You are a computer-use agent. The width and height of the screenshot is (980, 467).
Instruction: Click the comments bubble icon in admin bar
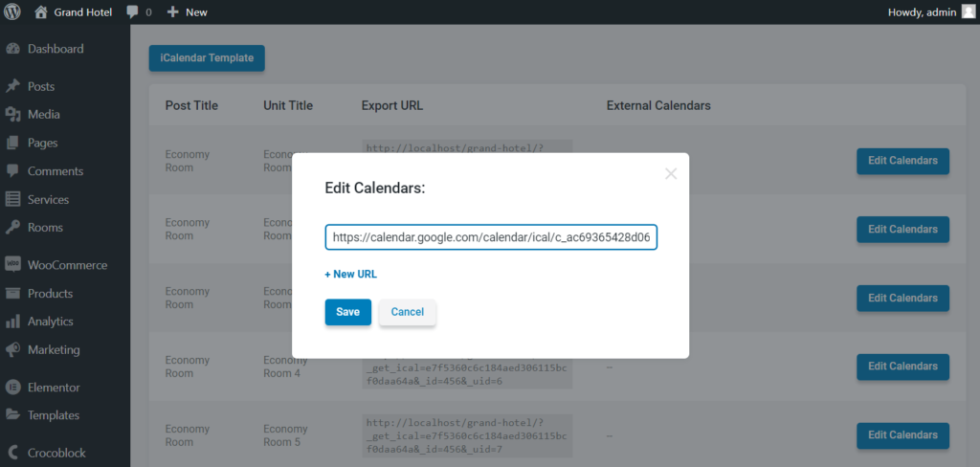[132, 11]
